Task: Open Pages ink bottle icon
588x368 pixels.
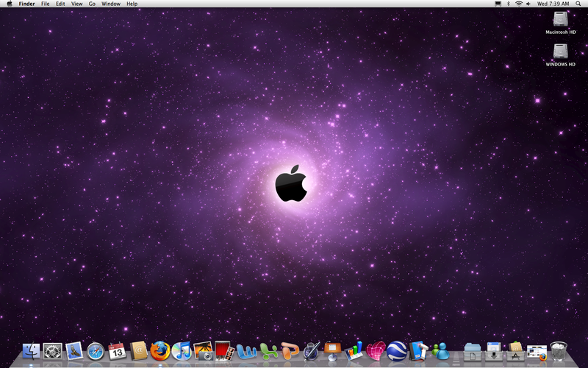Action: [311, 352]
